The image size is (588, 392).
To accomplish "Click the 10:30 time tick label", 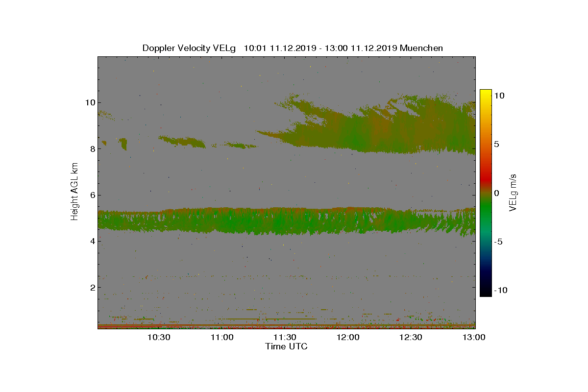I will point(159,337).
